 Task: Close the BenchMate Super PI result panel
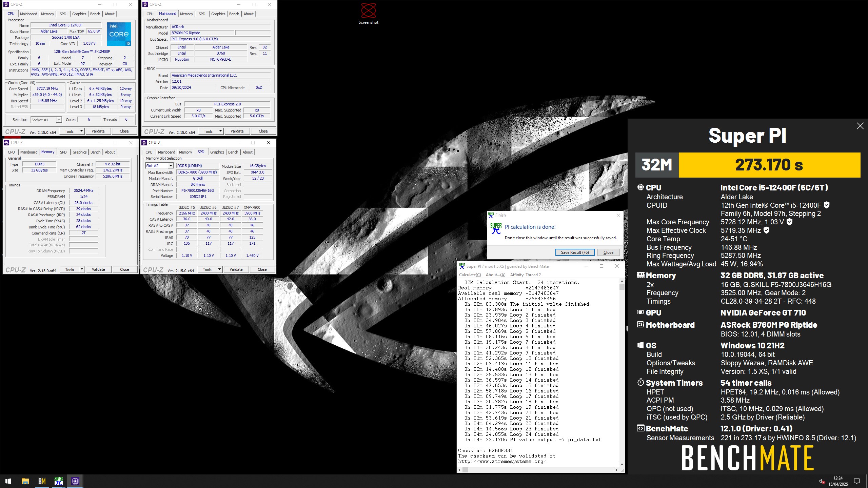pos(860,126)
